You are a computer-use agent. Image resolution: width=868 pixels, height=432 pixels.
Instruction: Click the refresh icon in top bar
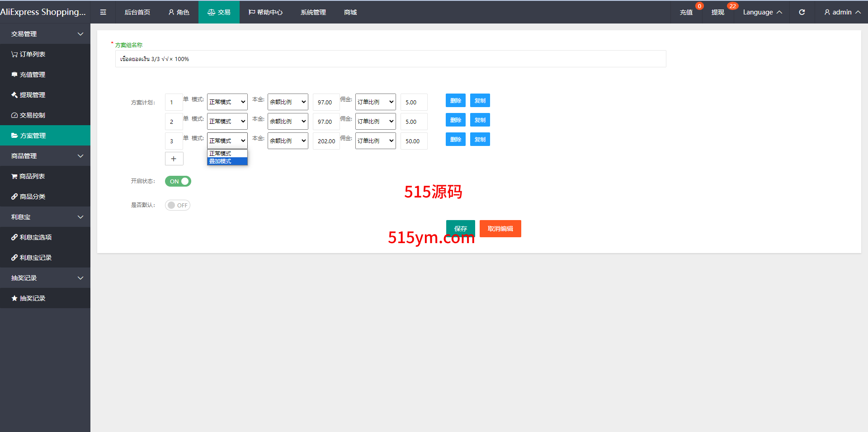point(802,12)
